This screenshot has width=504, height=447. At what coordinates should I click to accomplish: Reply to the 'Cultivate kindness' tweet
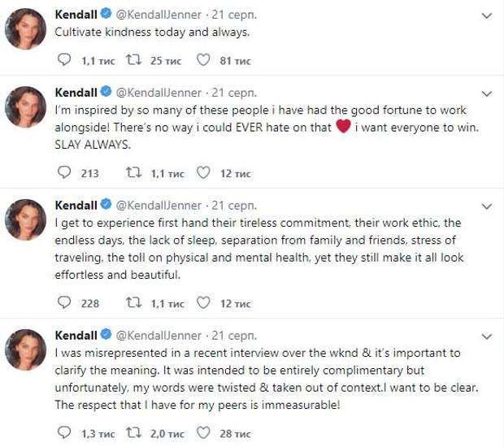[x=67, y=59]
